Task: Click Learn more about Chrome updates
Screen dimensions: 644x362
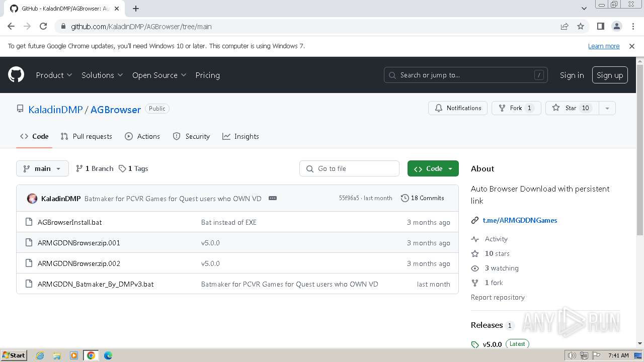Action: click(x=604, y=46)
